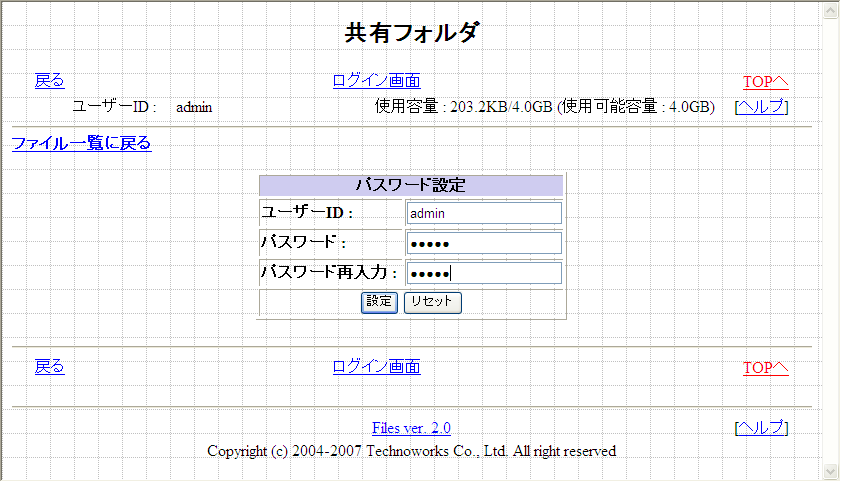The height and width of the screenshot is (482, 841).
Task: Focus the ユーザーID input field
Action: (484, 213)
